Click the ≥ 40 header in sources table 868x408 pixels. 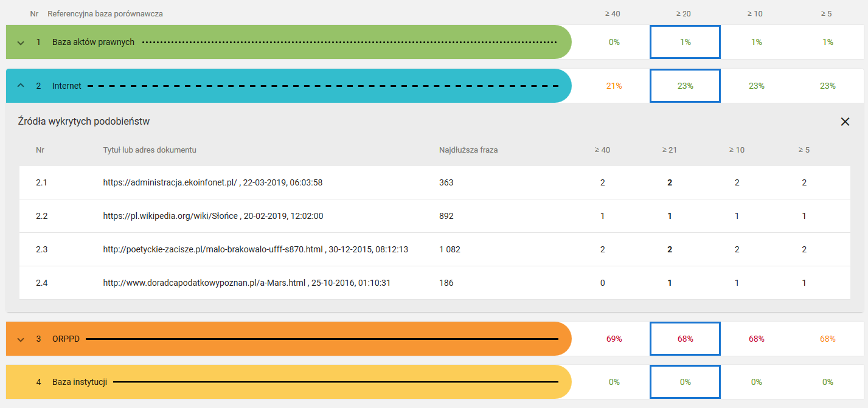click(x=602, y=150)
